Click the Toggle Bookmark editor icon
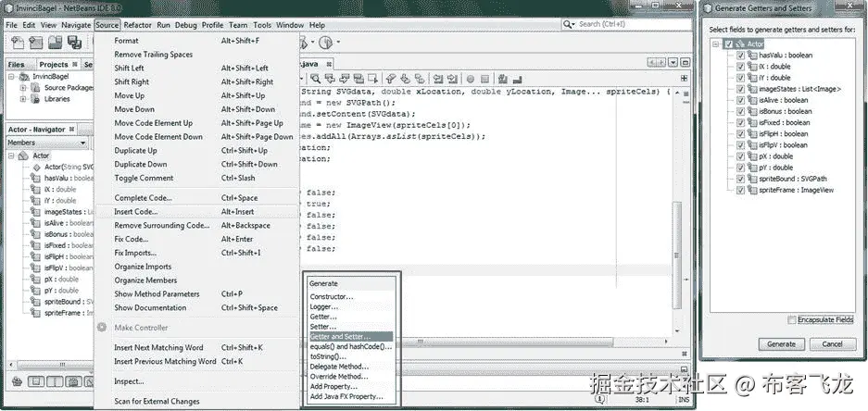 click(420, 79)
